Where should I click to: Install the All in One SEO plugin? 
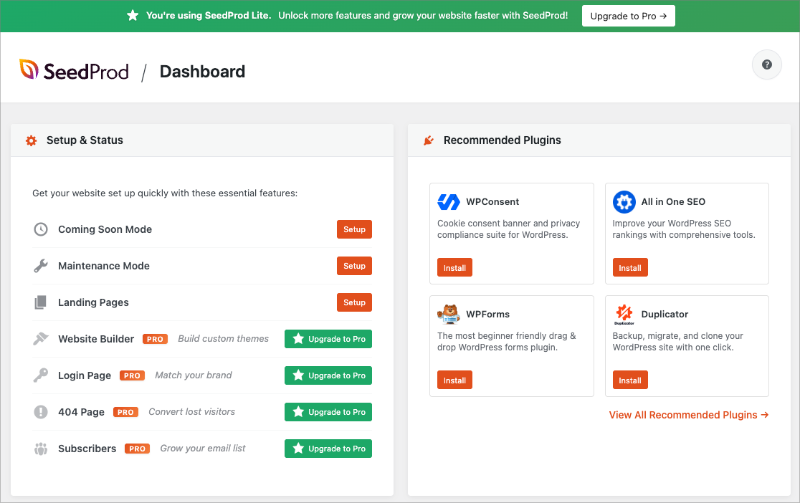pos(630,268)
